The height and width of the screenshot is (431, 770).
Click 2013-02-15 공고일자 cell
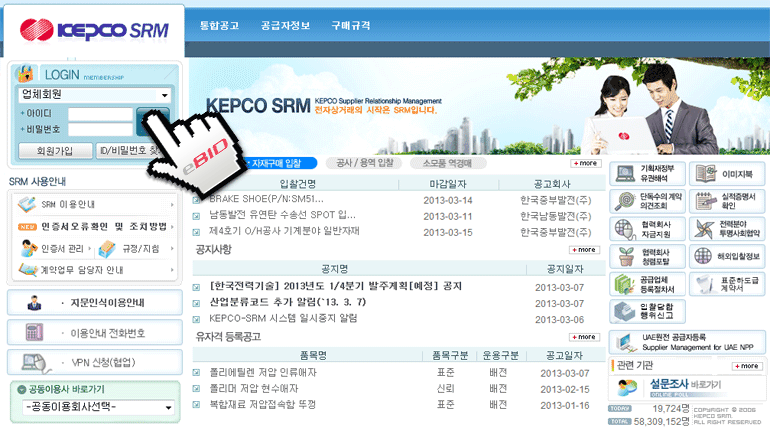pos(564,389)
